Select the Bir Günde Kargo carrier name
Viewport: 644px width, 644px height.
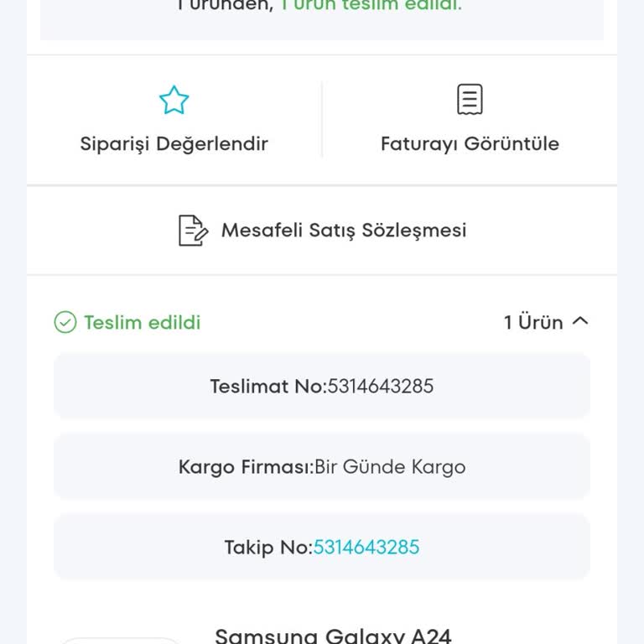(x=389, y=467)
